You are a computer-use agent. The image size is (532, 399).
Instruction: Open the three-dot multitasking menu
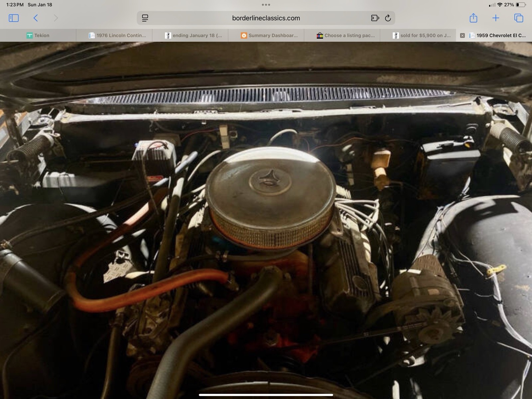[266, 5]
